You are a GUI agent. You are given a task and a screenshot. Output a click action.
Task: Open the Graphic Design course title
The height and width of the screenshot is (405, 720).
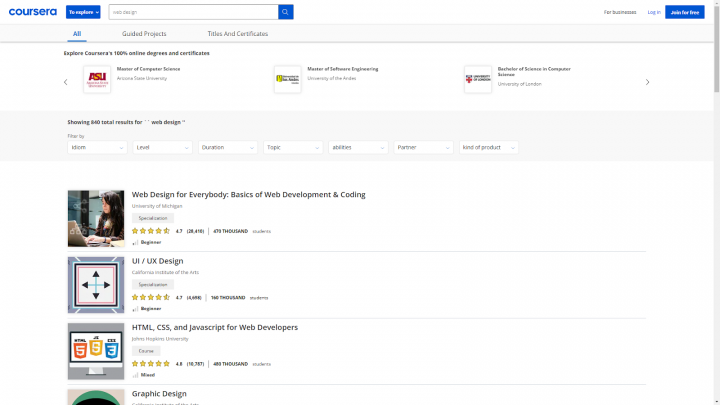159,394
